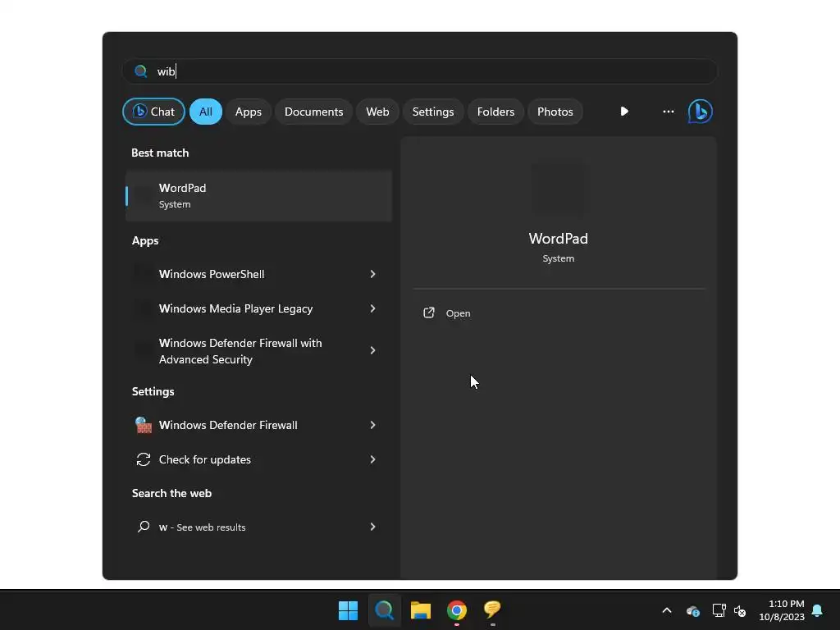The height and width of the screenshot is (630, 840).
Task: Switch to the Photos filter
Action: 555,112
